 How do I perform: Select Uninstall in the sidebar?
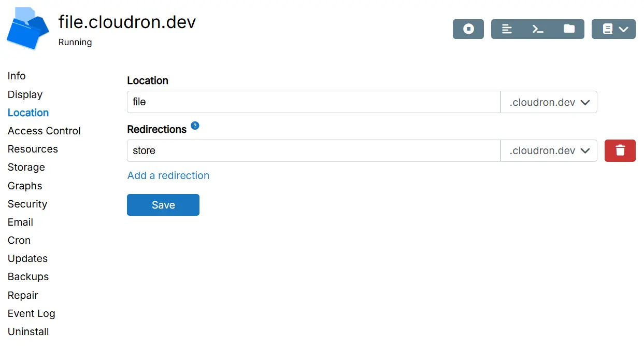pyautogui.click(x=28, y=331)
